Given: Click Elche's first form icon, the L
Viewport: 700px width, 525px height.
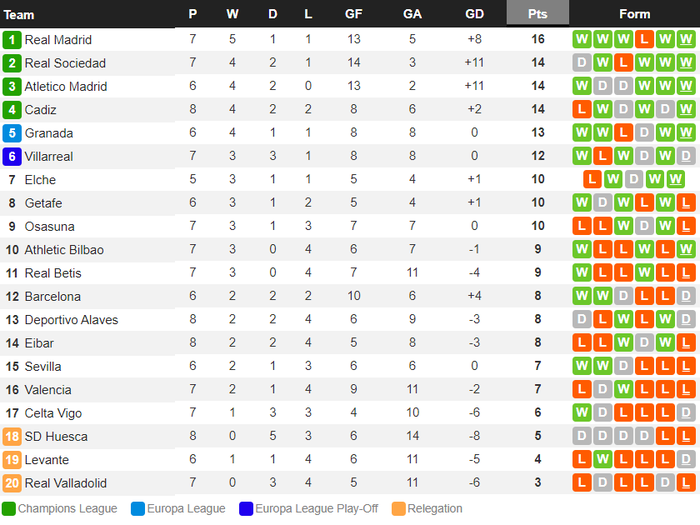Looking at the screenshot, I should tap(592, 179).
